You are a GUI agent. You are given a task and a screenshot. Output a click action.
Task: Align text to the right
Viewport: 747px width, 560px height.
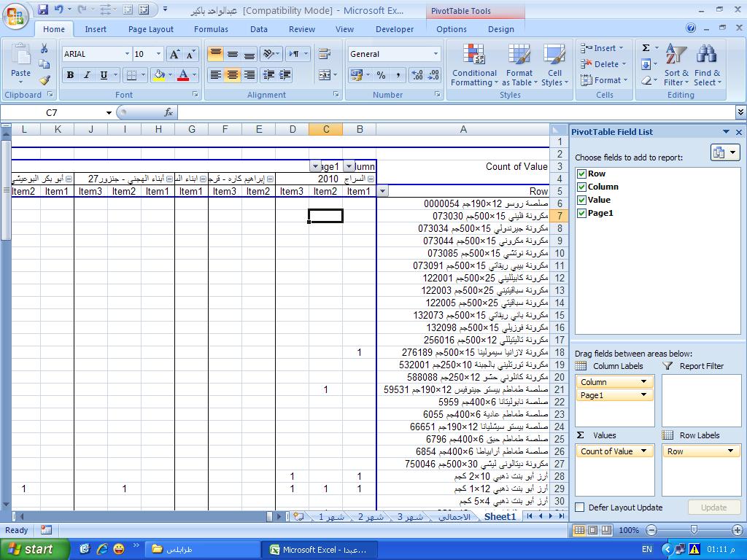point(249,75)
